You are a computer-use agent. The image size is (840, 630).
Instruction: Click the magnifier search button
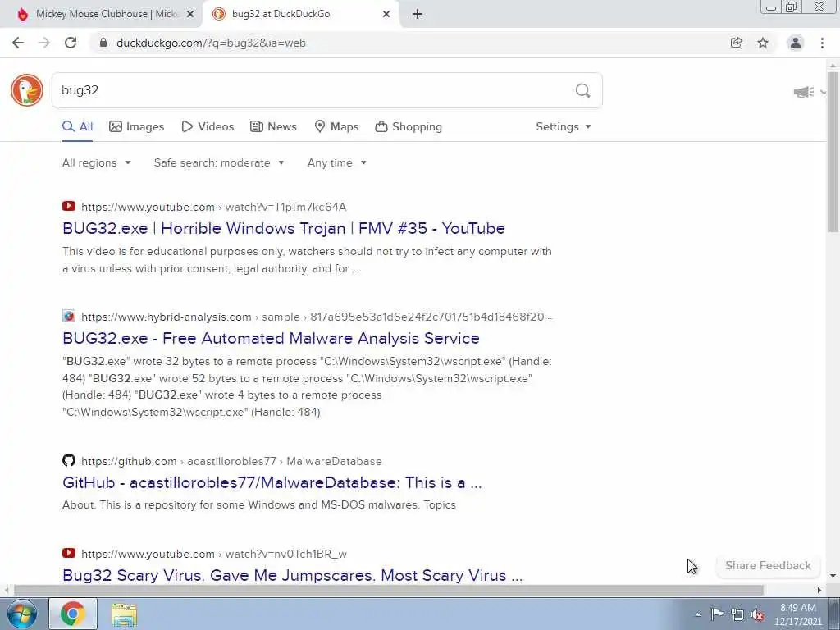pos(583,90)
